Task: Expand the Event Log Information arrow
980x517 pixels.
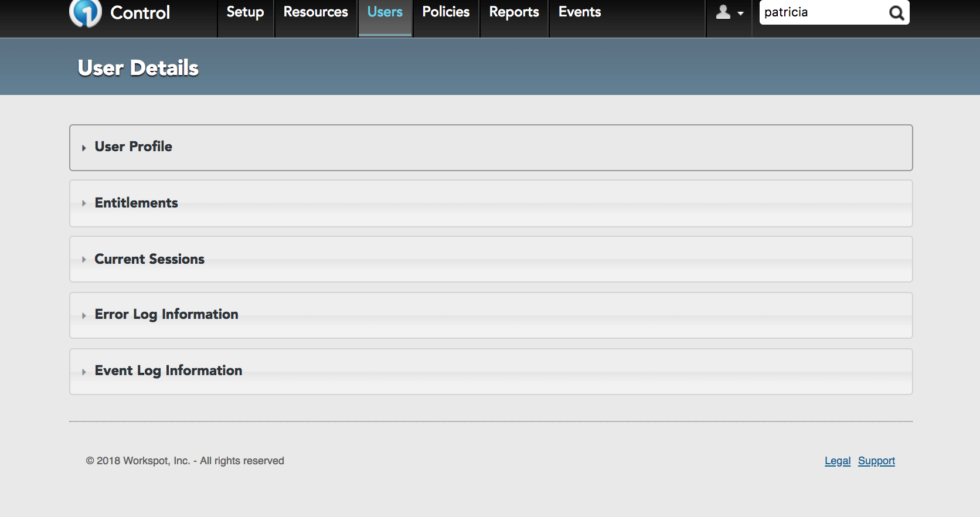Action: (x=84, y=372)
